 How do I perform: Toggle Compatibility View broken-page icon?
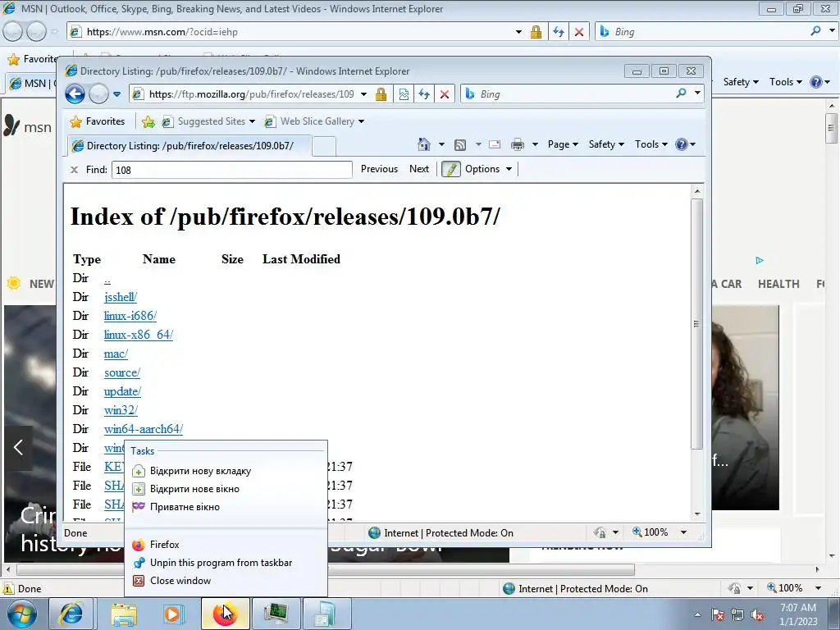point(404,94)
